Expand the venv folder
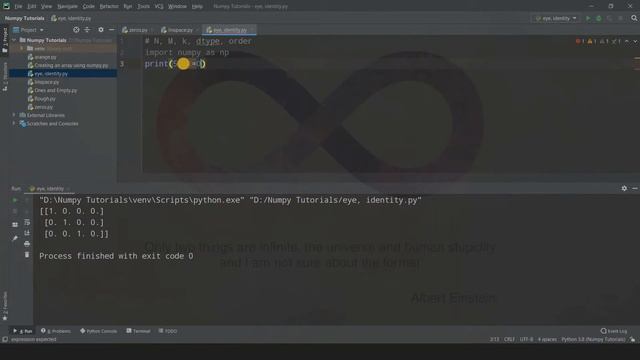This screenshot has height=360, width=640. point(22,49)
